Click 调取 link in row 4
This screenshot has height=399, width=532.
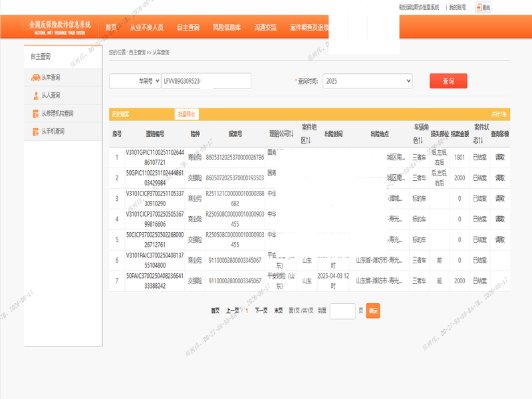click(x=500, y=219)
